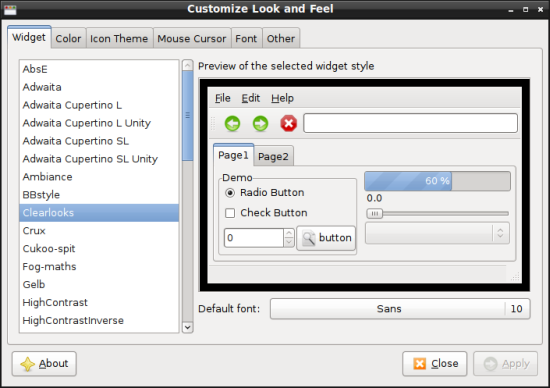Viewport: 550px width, 388px height.
Task: Click the magnifier icon on the demo button
Action: pos(309,238)
